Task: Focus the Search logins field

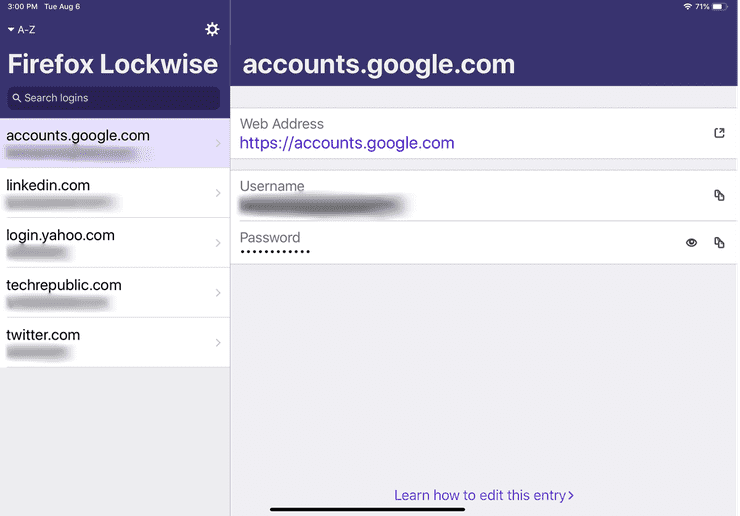Action: (x=114, y=98)
